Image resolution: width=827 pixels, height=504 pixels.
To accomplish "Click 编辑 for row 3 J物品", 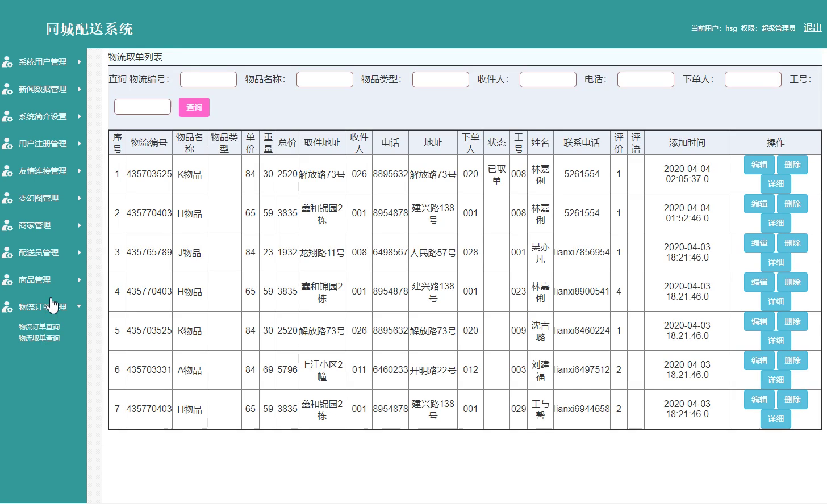I will 759,243.
